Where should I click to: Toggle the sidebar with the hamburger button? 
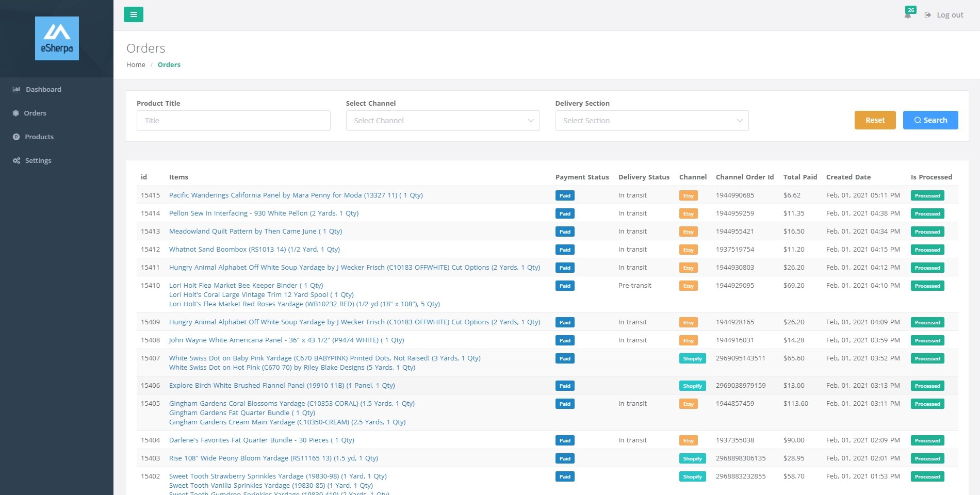click(x=134, y=14)
